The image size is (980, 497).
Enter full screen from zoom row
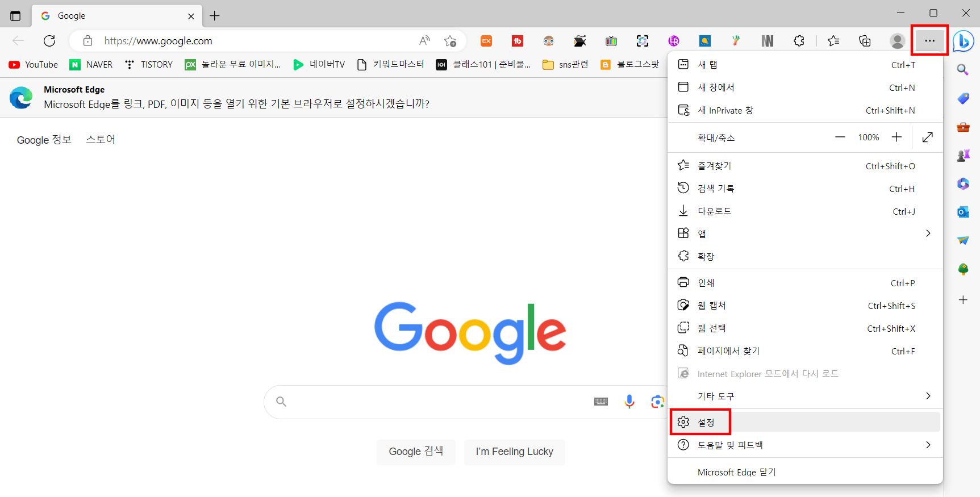tap(928, 137)
